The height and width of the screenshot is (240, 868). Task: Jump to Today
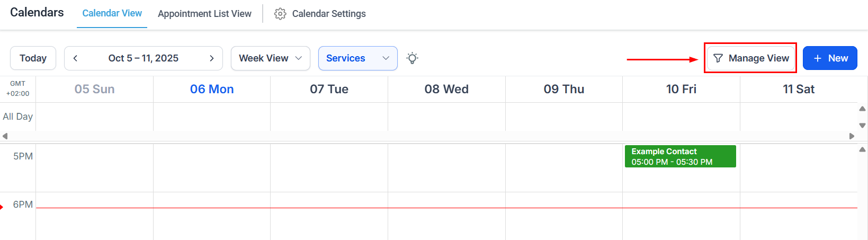pyautogui.click(x=33, y=58)
